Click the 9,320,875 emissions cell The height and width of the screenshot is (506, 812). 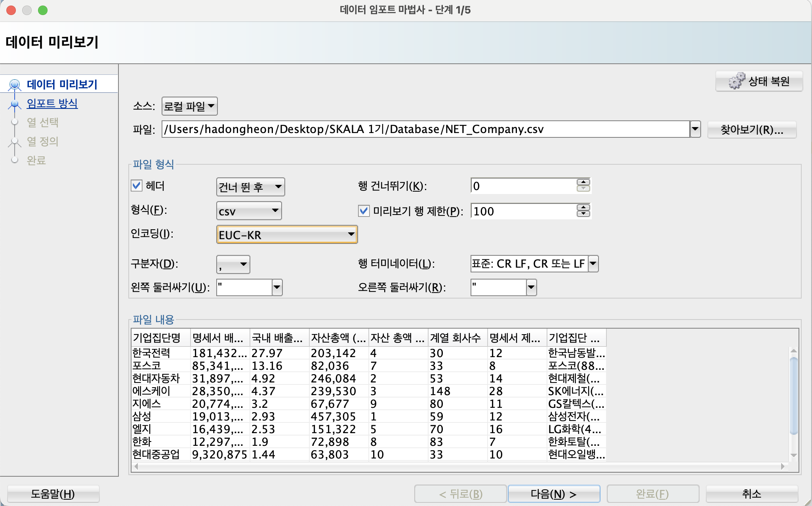point(220,454)
